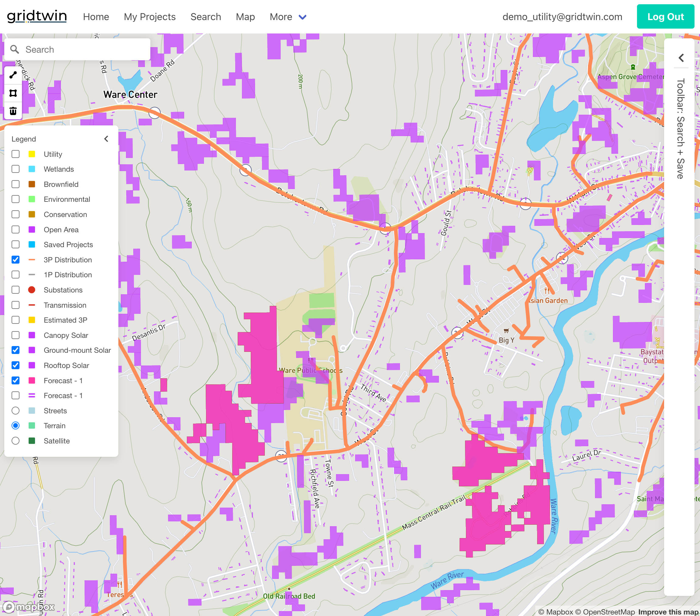
Task: Select the line draw tool
Action: coord(13,75)
